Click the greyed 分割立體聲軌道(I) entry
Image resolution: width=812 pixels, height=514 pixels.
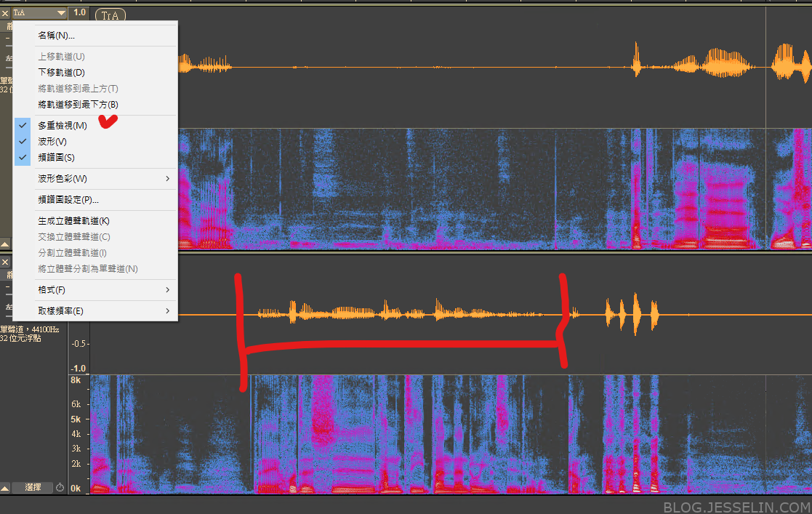pyautogui.click(x=95, y=253)
